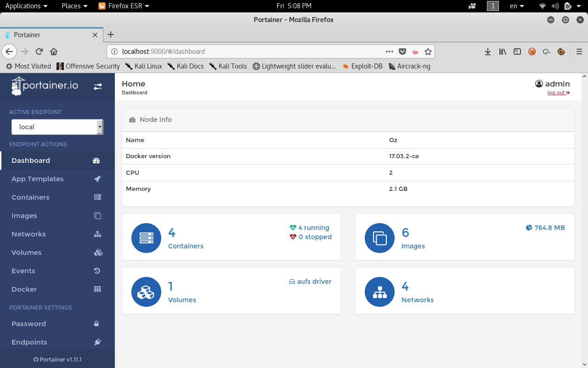
Task: Click the Volumes cubes circle icon
Action: [x=146, y=292]
